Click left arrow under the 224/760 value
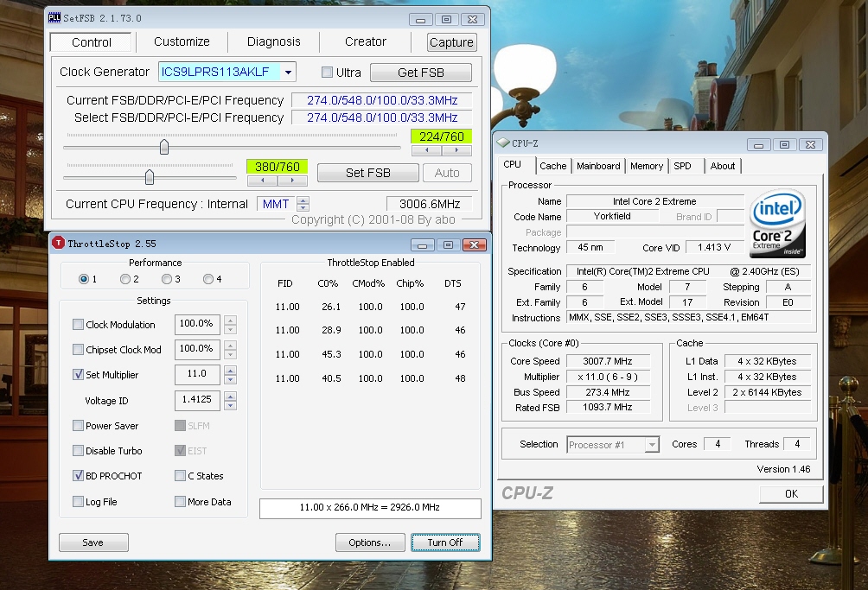Image resolution: width=868 pixels, height=590 pixels. click(x=427, y=149)
